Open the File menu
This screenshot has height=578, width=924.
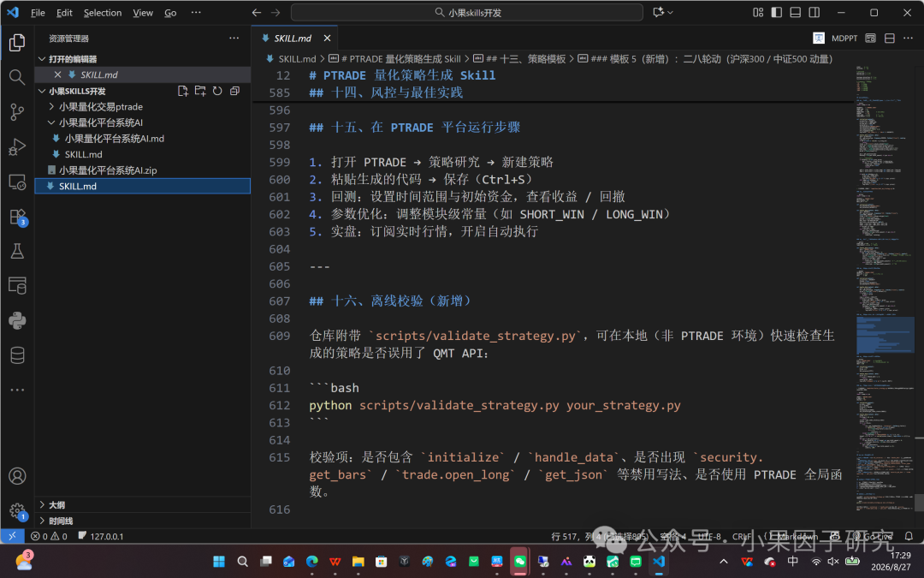click(x=38, y=12)
